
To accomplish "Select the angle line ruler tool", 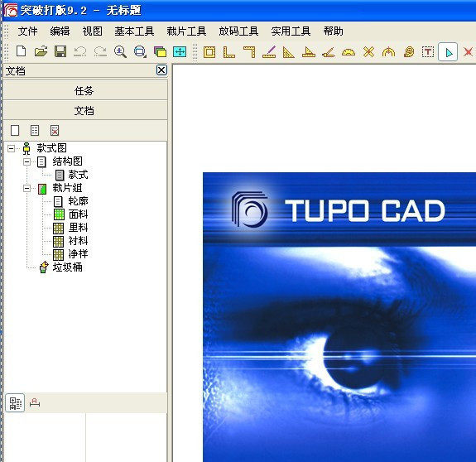I will pyautogui.click(x=329, y=52).
